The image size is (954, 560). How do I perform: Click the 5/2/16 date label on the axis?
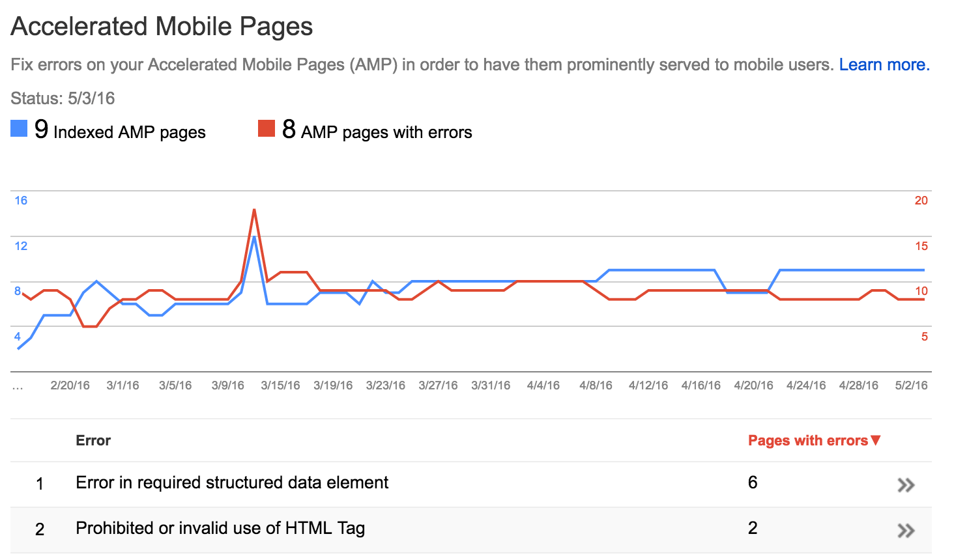pos(911,385)
